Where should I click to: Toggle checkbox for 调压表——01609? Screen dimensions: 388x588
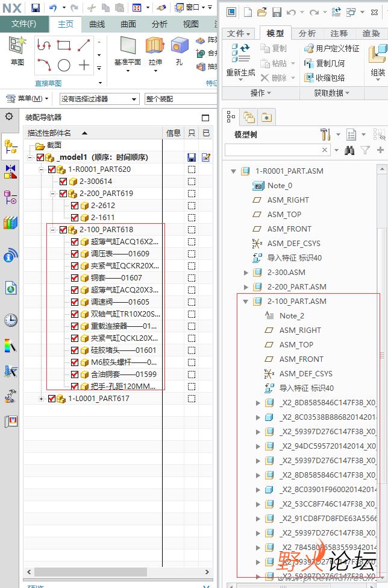point(75,254)
